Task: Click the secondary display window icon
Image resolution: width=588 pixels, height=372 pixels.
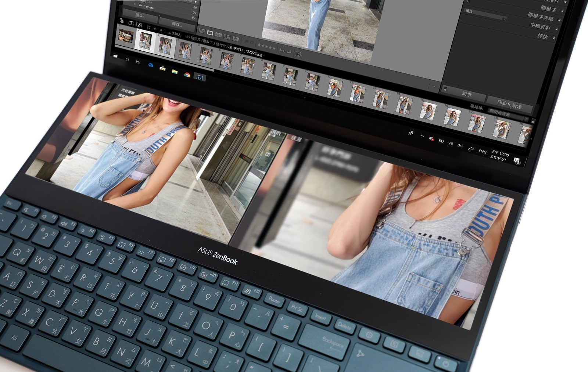Action: (x=139, y=25)
